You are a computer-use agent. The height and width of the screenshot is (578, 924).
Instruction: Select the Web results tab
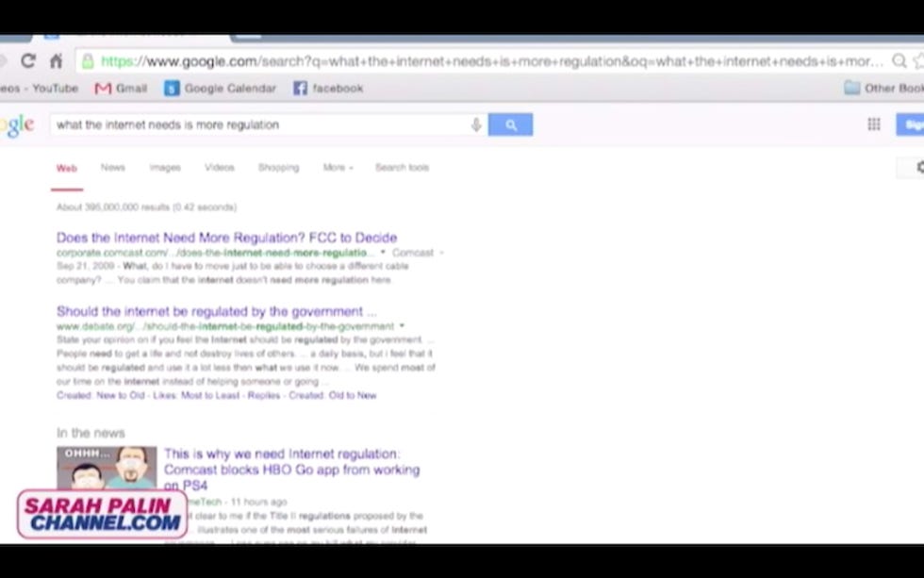tap(67, 169)
